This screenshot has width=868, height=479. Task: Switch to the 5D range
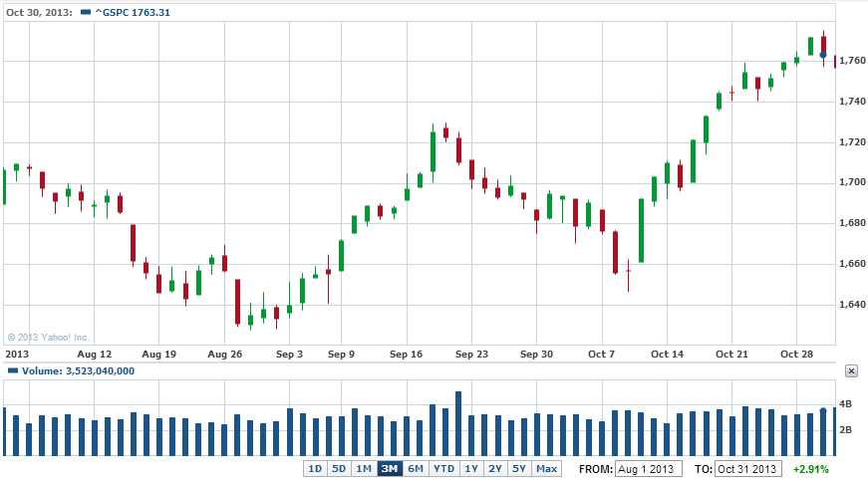(x=339, y=468)
